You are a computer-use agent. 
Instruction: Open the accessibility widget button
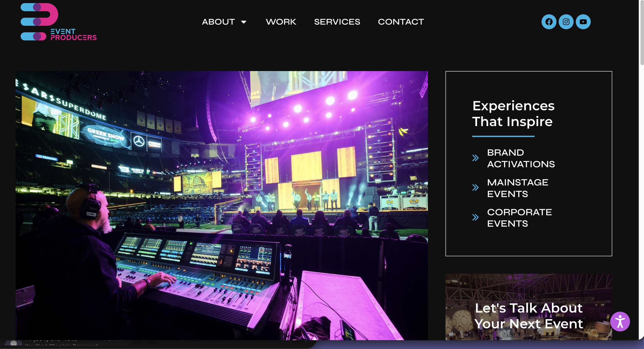[620, 322]
